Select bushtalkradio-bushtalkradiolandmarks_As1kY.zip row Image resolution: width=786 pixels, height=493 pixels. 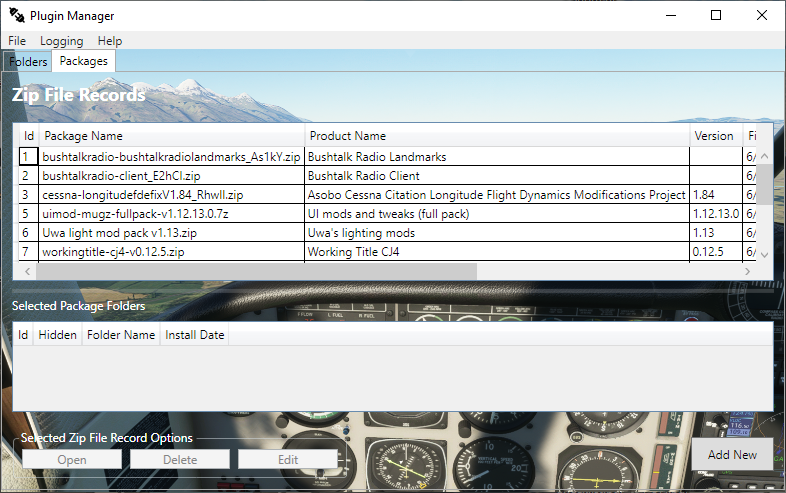click(x=387, y=156)
